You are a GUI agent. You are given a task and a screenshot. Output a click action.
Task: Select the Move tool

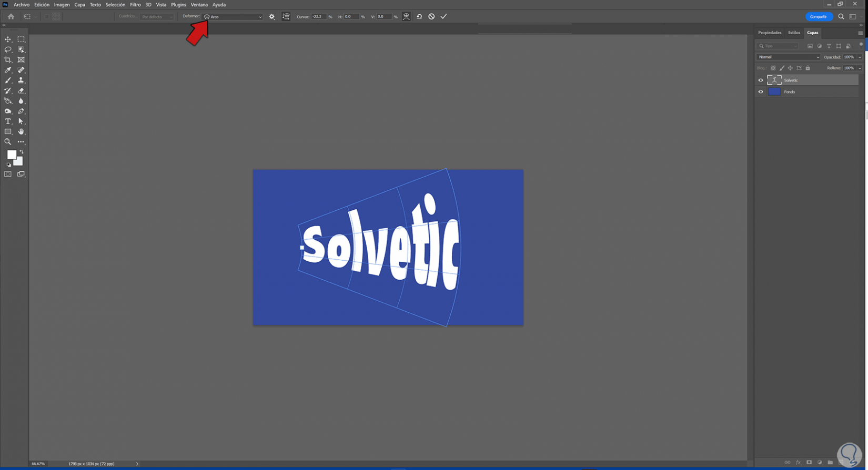click(x=8, y=39)
